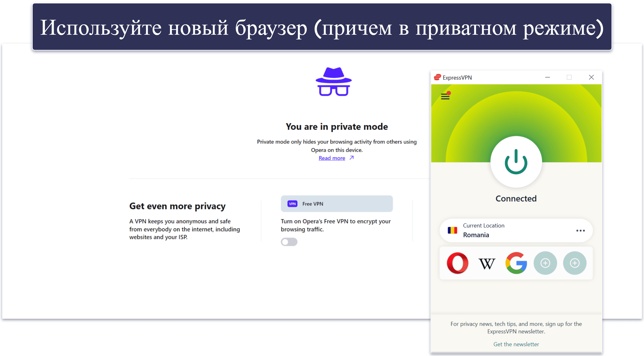Click the 'Turn on Opera's Free VPN' description text
Screen dimensions: 644x356
[336, 225]
